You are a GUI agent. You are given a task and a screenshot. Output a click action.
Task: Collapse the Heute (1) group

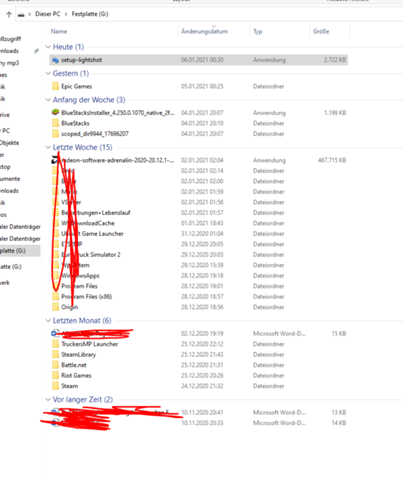click(x=48, y=47)
